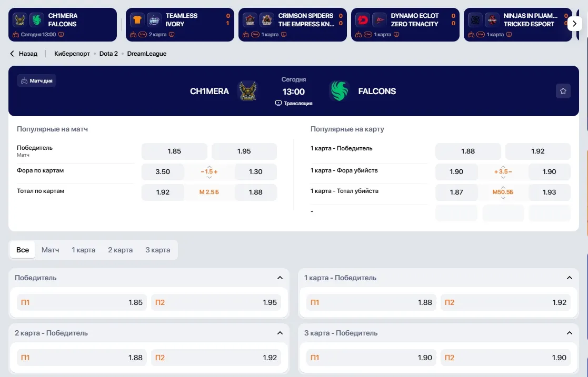
Task: Click the Матч дня gamepad badge
Action: [x=36, y=80]
